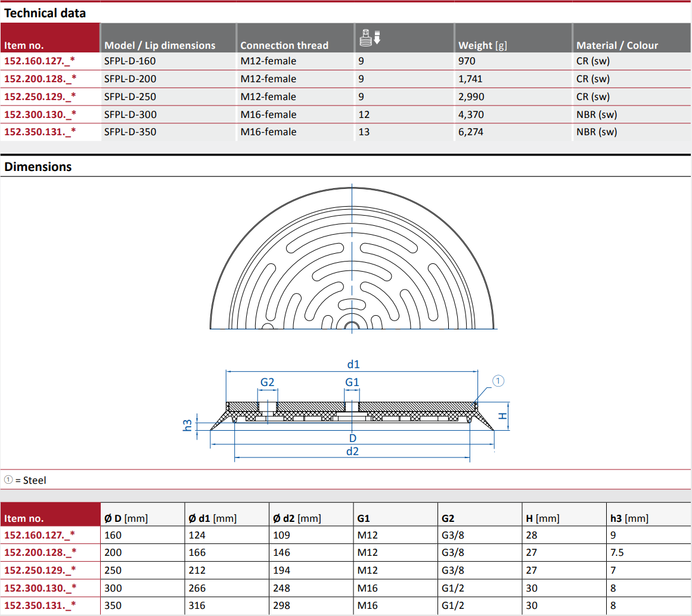Click the Material / Colour column header

[x=617, y=45]
